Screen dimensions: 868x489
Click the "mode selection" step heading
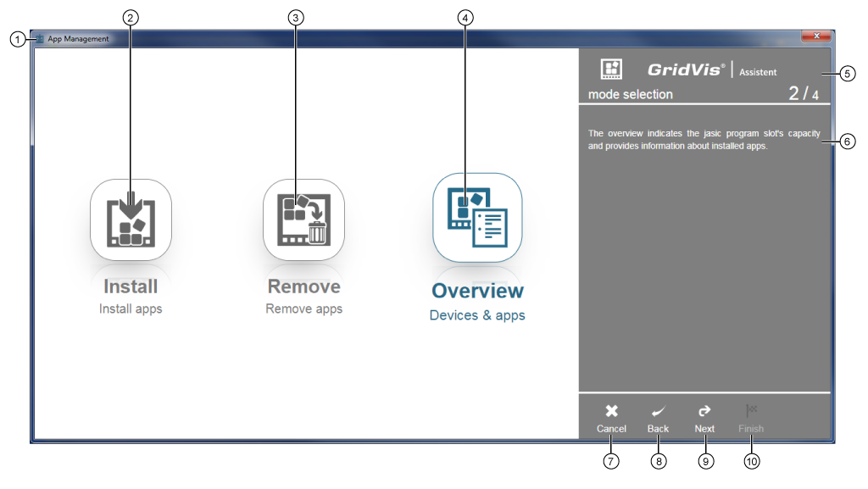point(630,94)
